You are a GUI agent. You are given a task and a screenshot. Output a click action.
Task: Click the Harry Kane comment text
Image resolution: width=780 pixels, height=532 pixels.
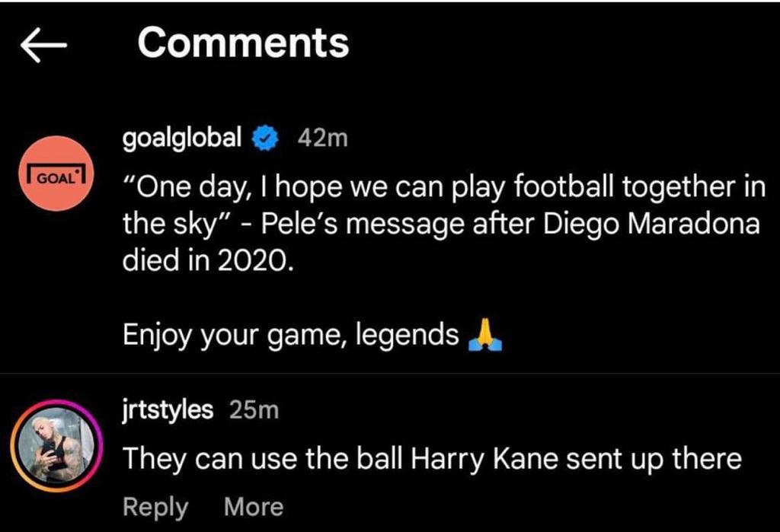pyautogui.click(x=432, y=458)
